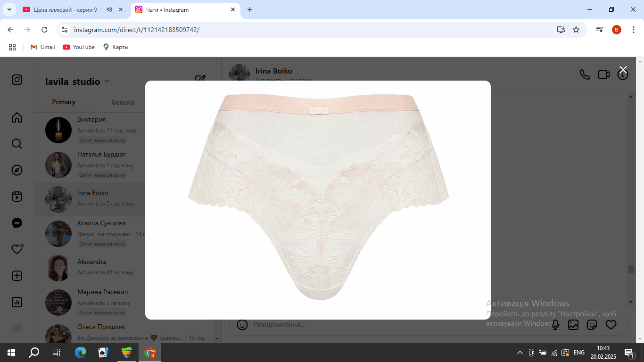Open the Windows notification center
The height and width of the screenshot is (362, 644).
click(x=629, y=353)
